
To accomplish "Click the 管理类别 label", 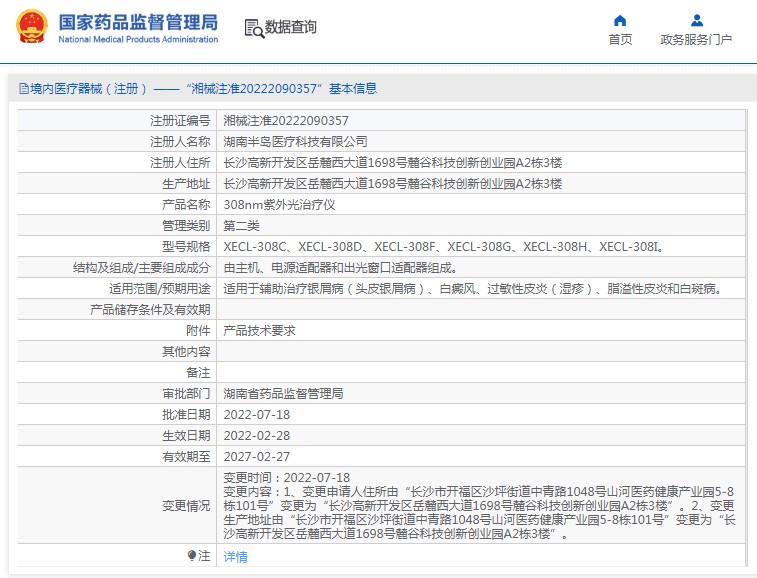I will 186,226.
